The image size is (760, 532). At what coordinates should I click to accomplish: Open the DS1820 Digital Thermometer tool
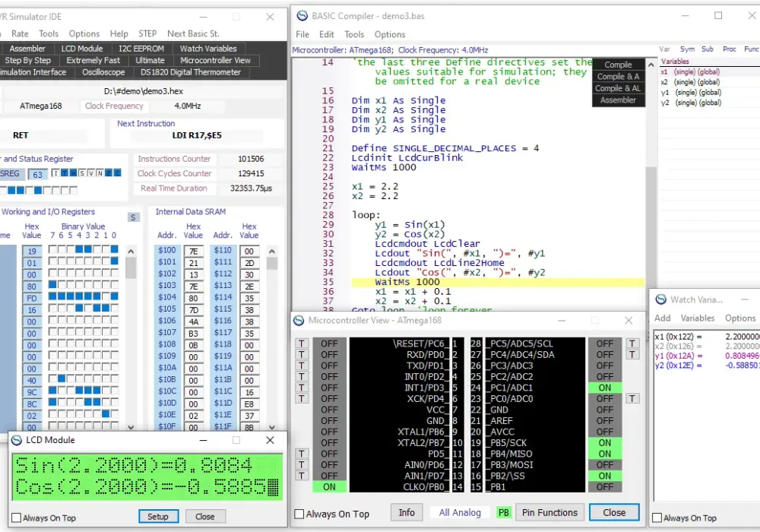[191, 72]
